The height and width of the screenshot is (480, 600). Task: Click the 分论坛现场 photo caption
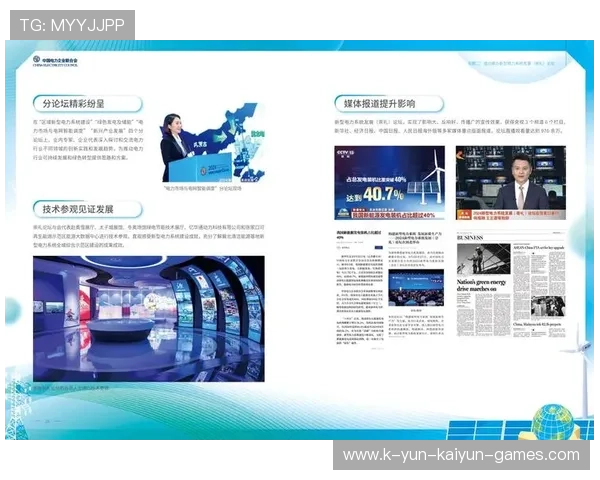click(x=202, y=188)
